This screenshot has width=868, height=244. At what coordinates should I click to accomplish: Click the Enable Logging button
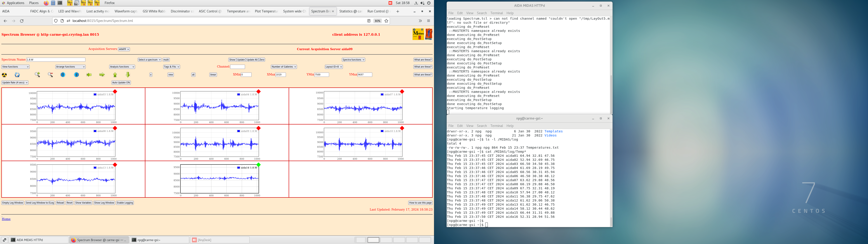point(125,203)
